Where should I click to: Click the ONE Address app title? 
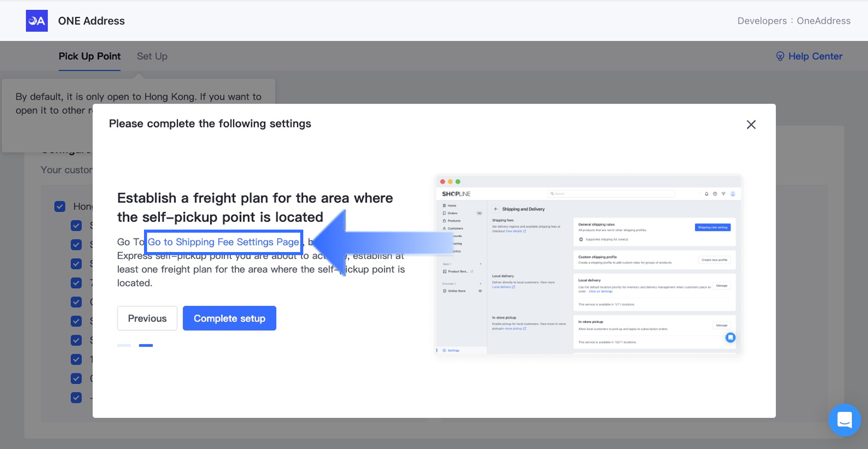click(x=91, y=21)
